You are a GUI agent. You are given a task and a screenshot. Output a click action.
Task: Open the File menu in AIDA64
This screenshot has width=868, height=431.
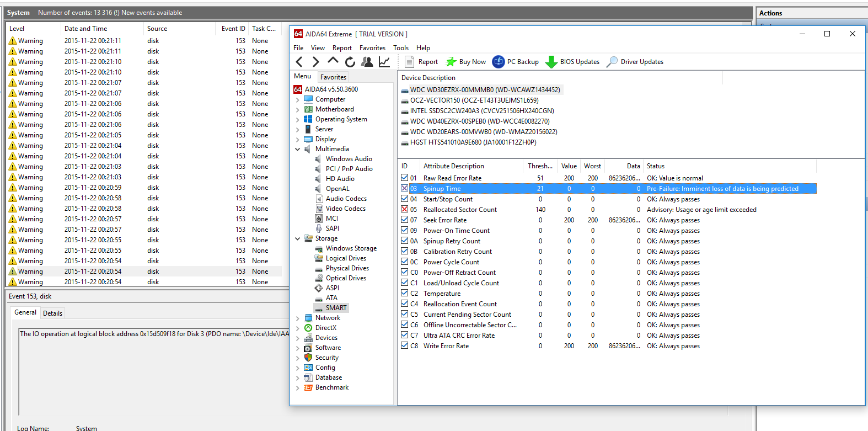pyautogui.click(x=298, y=48)
